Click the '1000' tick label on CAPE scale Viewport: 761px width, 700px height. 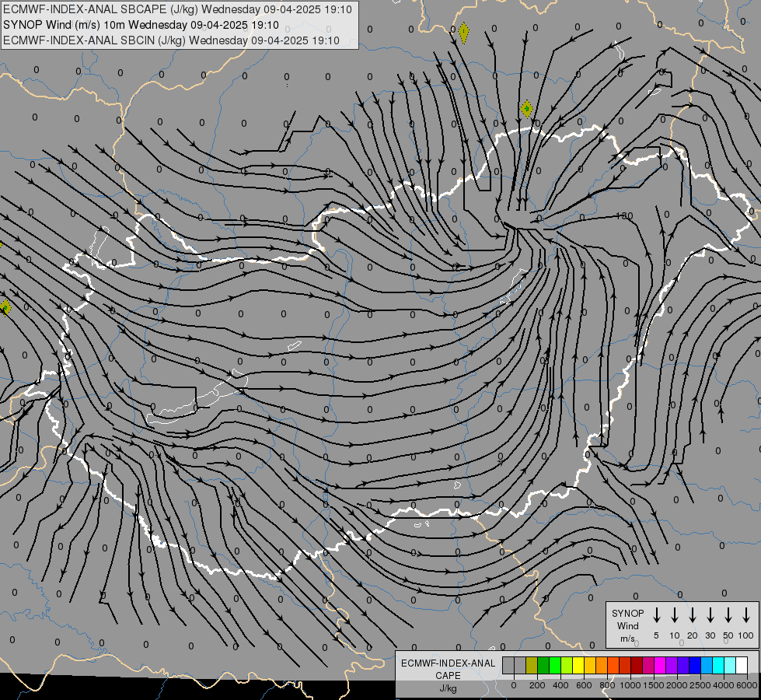pos(630,685)
